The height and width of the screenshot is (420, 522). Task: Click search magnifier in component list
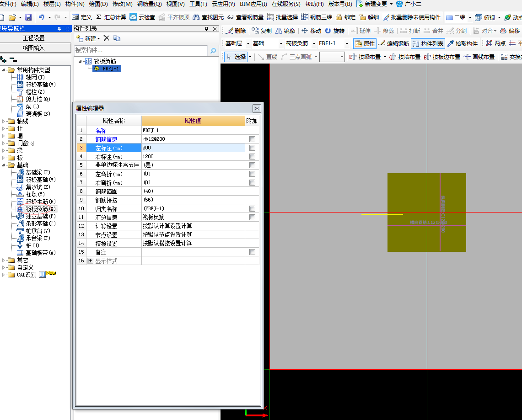213,51
